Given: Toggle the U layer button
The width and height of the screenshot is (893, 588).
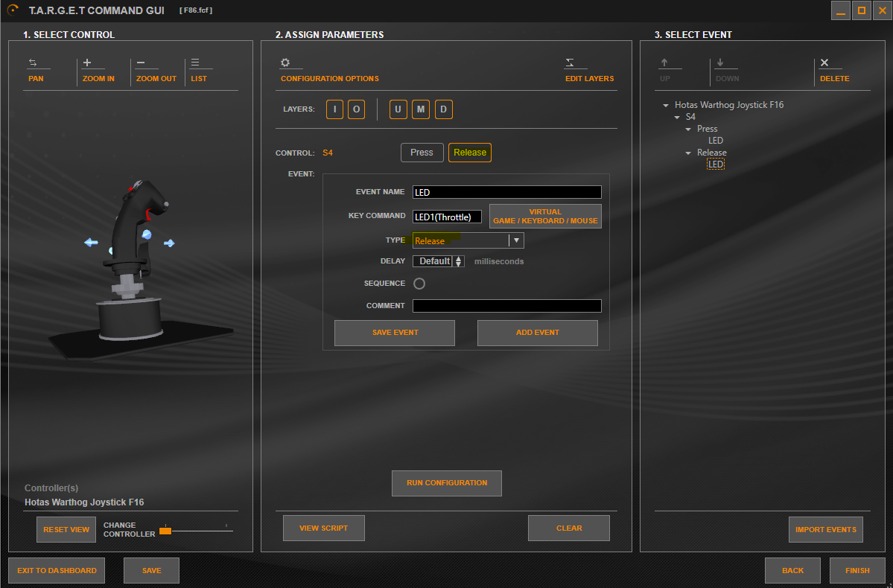Looking at the screenshot, I should tap(398, 110).
